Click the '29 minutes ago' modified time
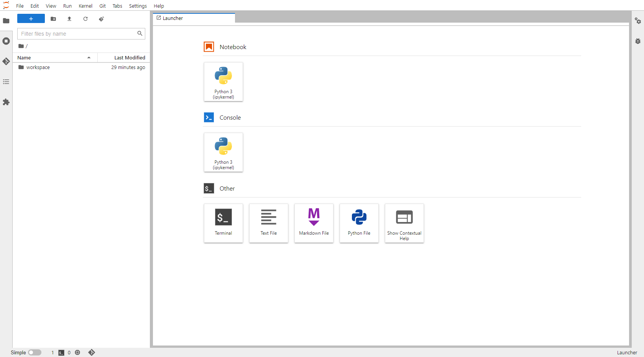 click(x=128, y=67)
